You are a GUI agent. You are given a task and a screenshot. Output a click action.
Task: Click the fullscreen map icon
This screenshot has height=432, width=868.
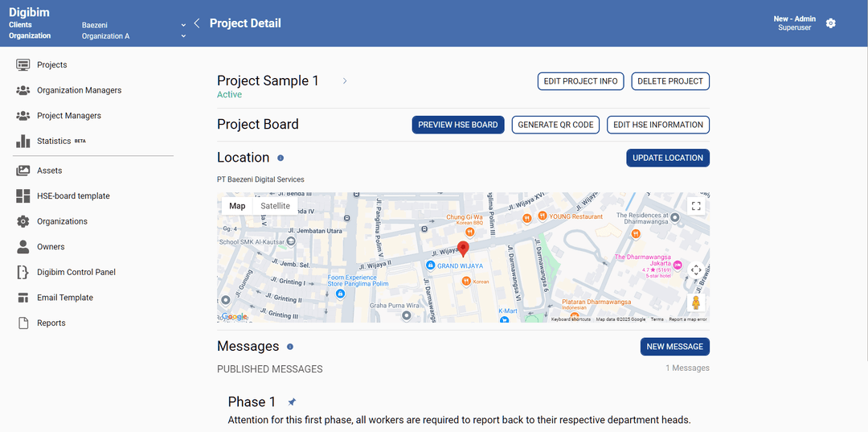[696, 206]
